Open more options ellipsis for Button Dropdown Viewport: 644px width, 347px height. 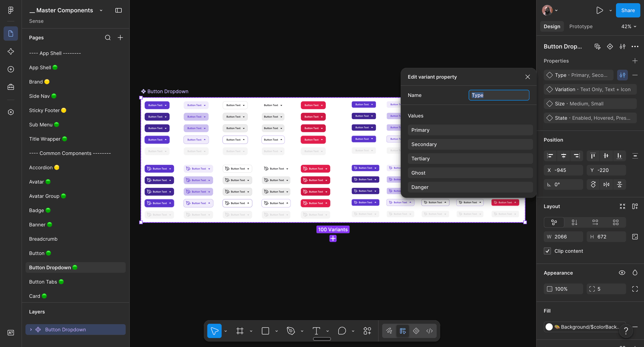(x=635, y=47)
